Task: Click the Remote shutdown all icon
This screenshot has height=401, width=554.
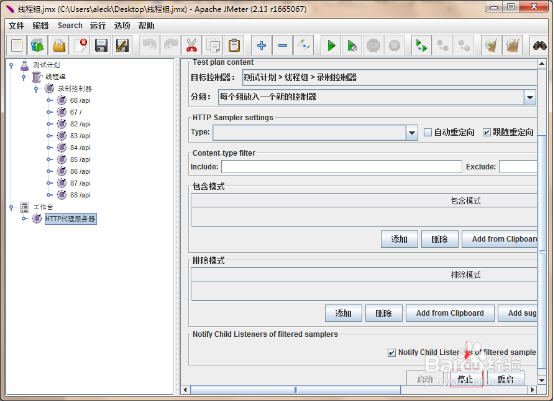Action: point(464,46)
